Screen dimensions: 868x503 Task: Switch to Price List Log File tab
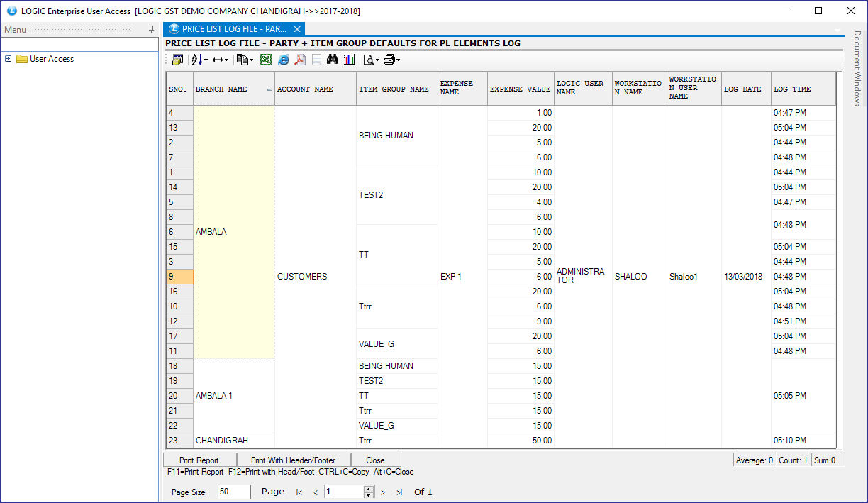coord(234,29)
